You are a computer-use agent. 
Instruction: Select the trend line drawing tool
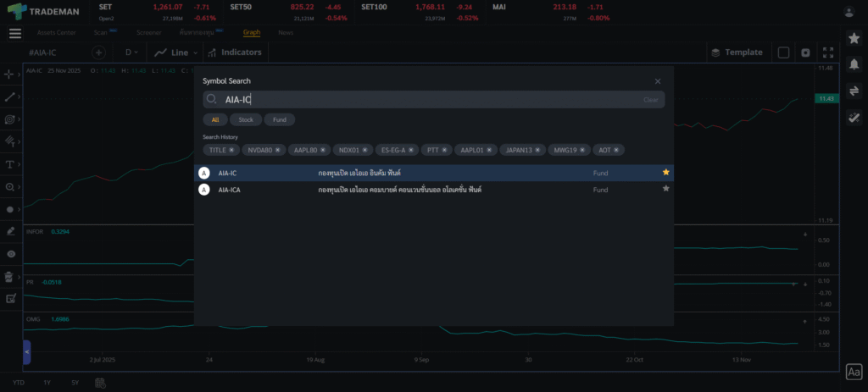[11, 97]
